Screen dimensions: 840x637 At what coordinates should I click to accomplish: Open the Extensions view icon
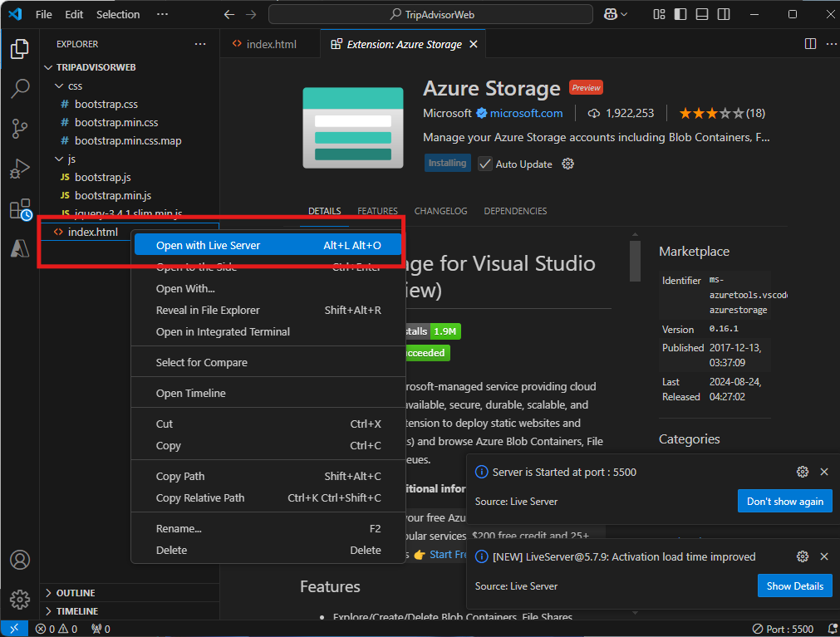tap(21, 209)
